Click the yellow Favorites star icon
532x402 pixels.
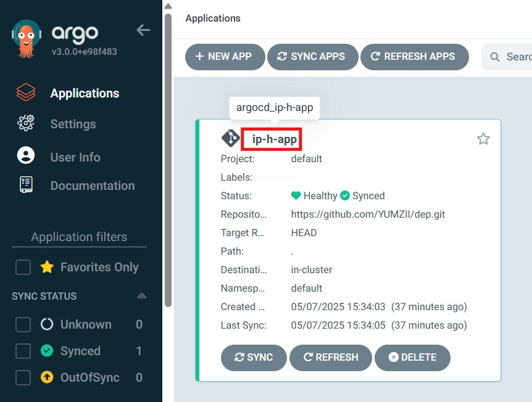pyautogui.click(x=47, y=267)
